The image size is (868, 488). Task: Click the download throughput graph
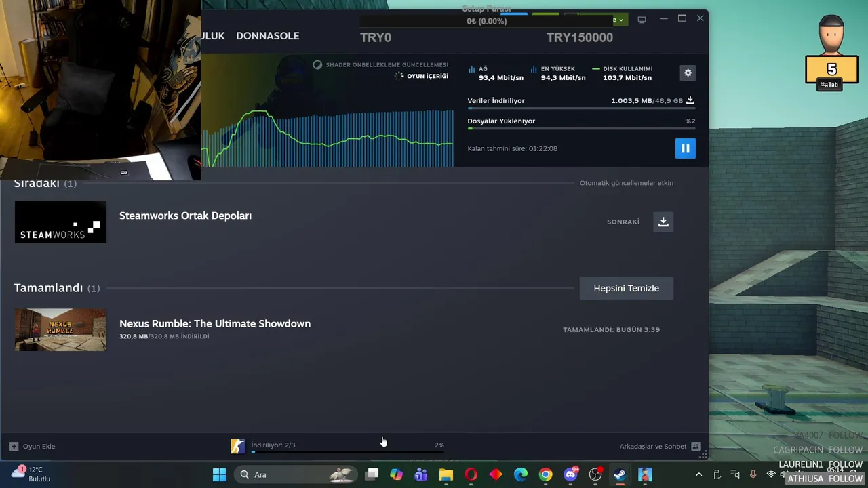pos(328,137)
